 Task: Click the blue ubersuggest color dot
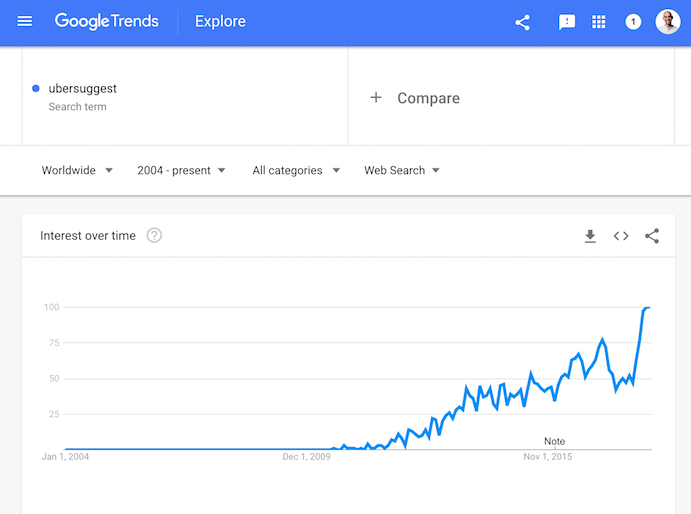click(36, 89)
